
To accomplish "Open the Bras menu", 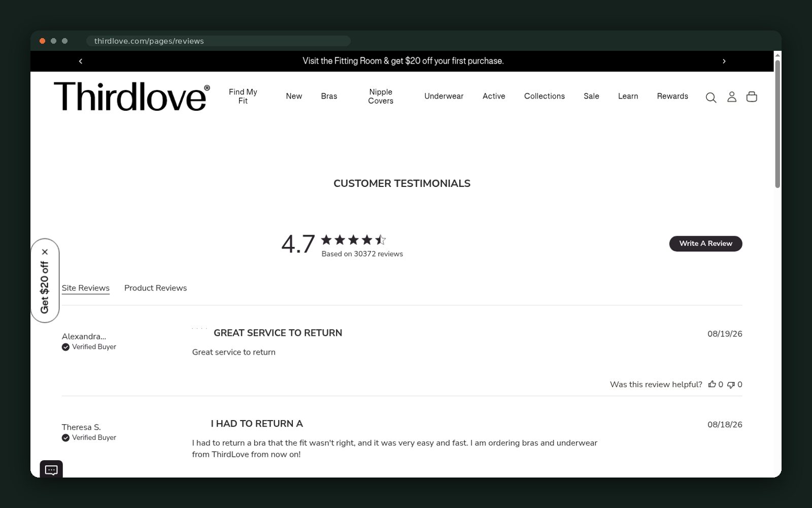I will coord(329,96).
